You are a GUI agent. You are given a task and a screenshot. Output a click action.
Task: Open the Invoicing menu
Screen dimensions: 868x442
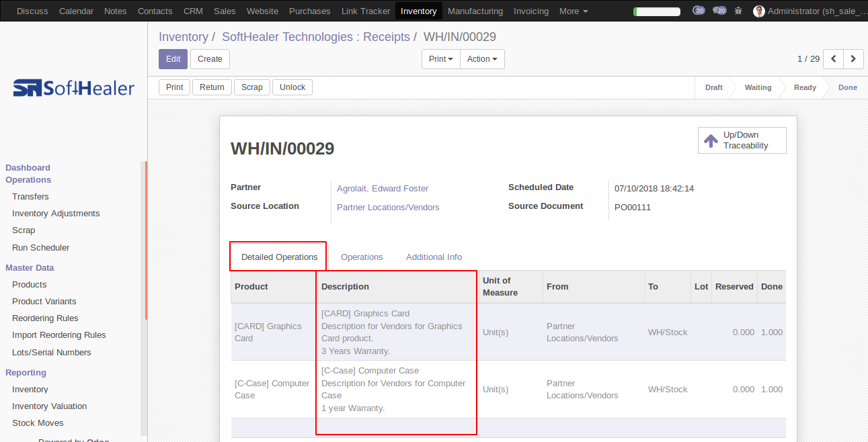coord(531,11)
